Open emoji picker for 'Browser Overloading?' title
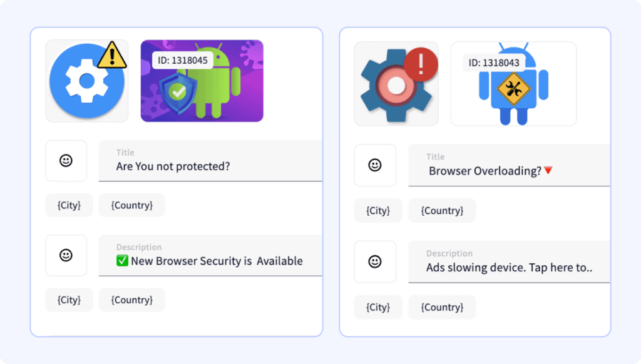This screenshot has height=364, width=641. point(375,165)
